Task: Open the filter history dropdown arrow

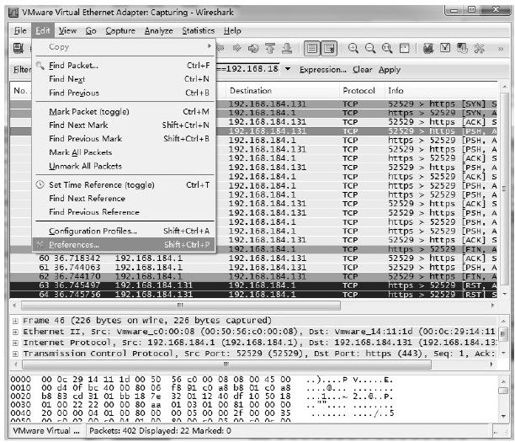Action: point(288,69)
